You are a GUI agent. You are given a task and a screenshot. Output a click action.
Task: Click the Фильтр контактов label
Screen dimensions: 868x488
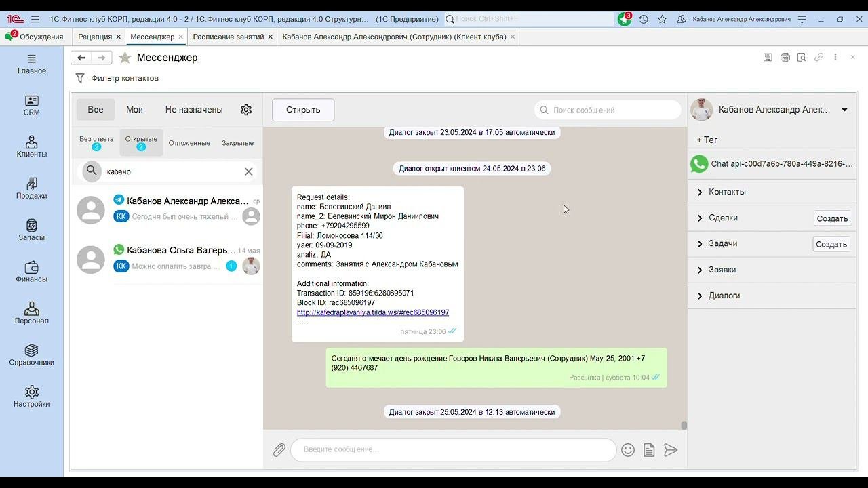click(125, 79)
